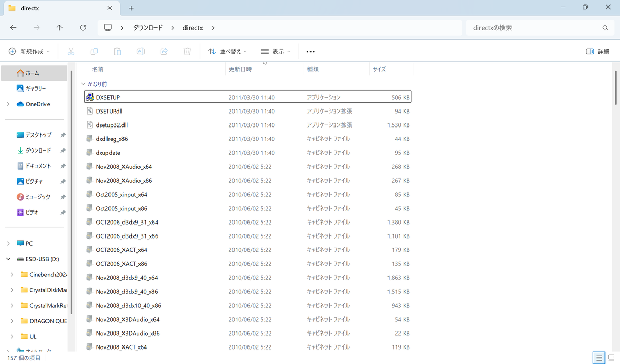
Task: Expand the OneDrive tree node
Action: click(x=8, y=104)
